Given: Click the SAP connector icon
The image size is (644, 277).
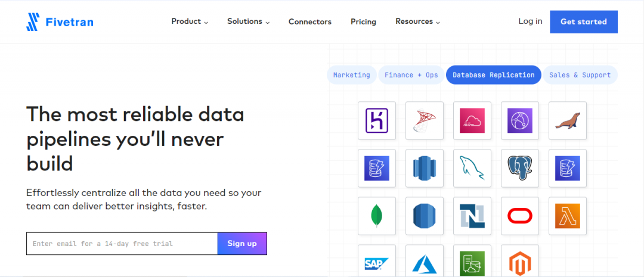Looking at the screenshot, I should point(377,262).
